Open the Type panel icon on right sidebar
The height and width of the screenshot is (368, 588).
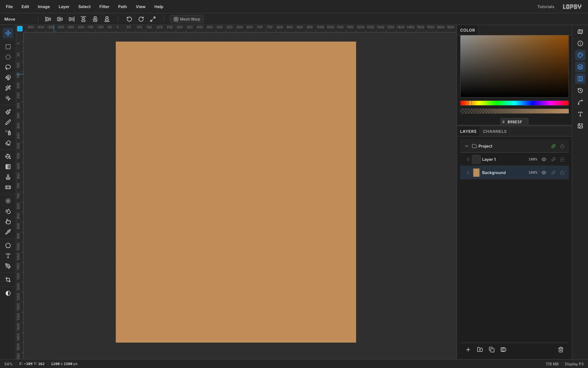(x=580, y=114)
